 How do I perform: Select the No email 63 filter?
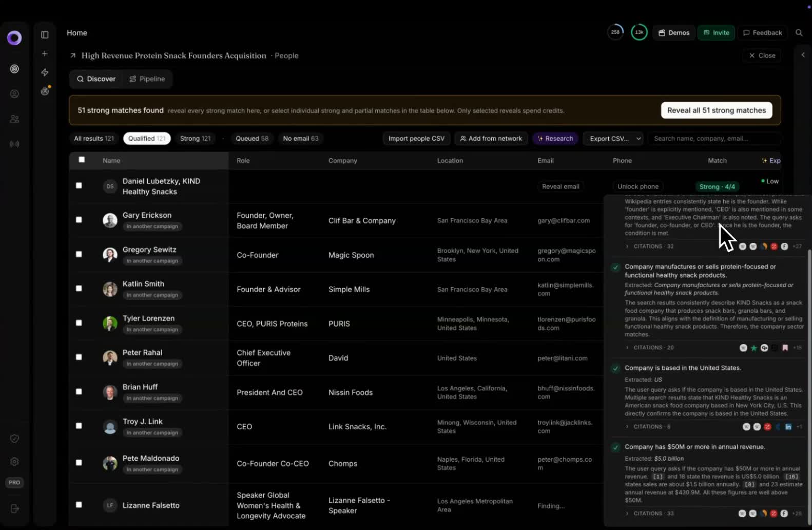coord(301,139)
